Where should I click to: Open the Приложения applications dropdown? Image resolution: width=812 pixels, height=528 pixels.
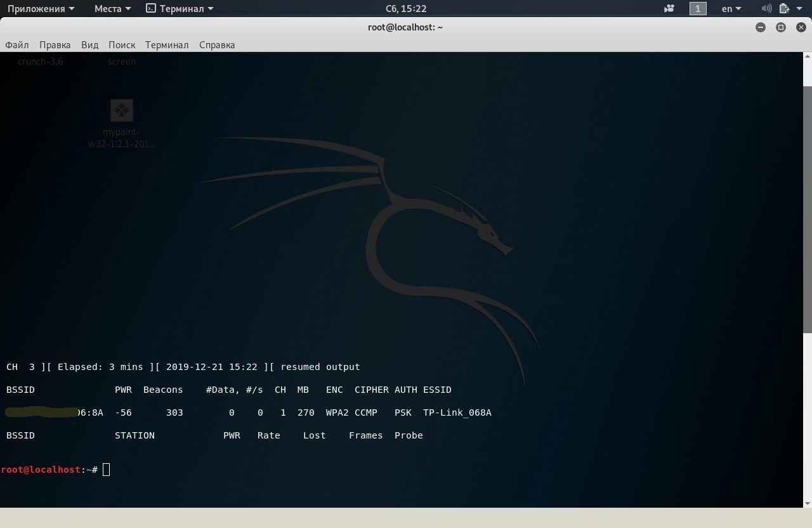point(41,9)
